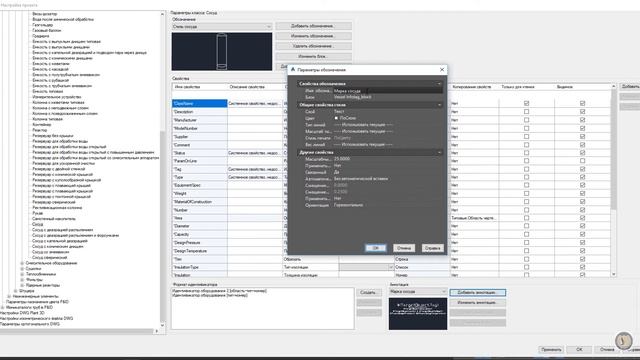Select Настройки DWG Plant 3D in the tree

tap(22, 313)
